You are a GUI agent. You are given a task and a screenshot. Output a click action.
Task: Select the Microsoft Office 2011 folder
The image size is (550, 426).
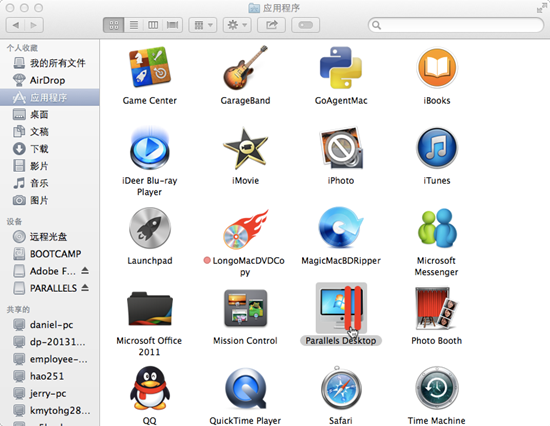[150, 309]
